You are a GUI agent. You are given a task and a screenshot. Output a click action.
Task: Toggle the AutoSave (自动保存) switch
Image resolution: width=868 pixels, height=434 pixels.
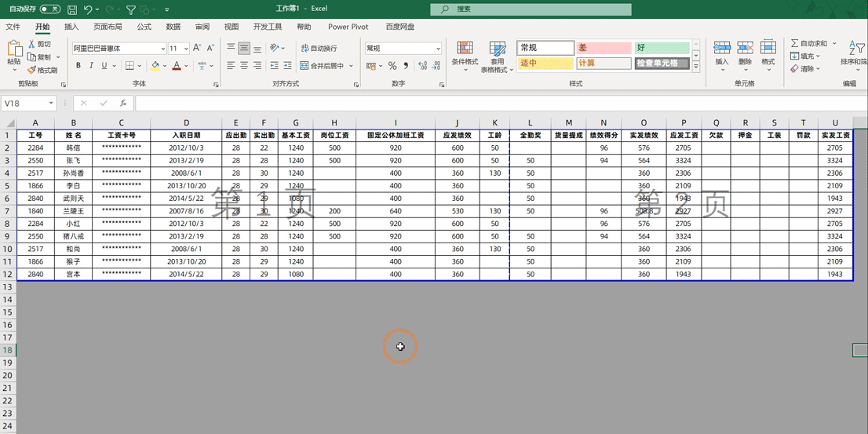(50, 9)
